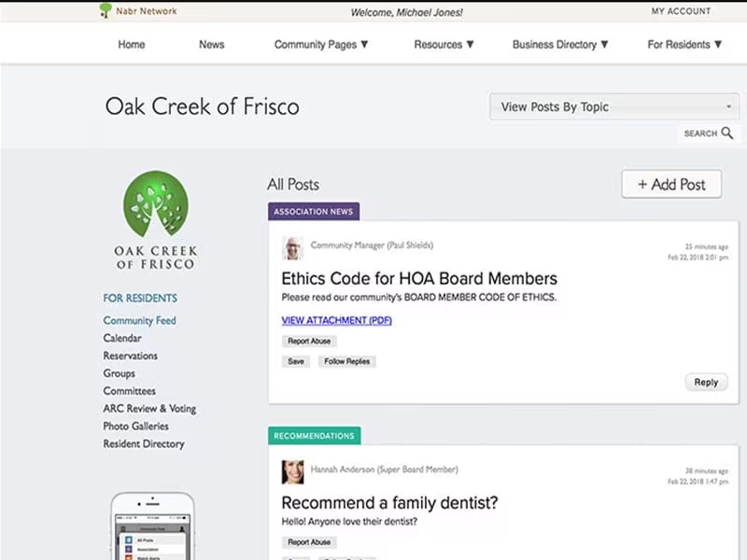Click Paul Shields' profile avatar

pos(292,247)
